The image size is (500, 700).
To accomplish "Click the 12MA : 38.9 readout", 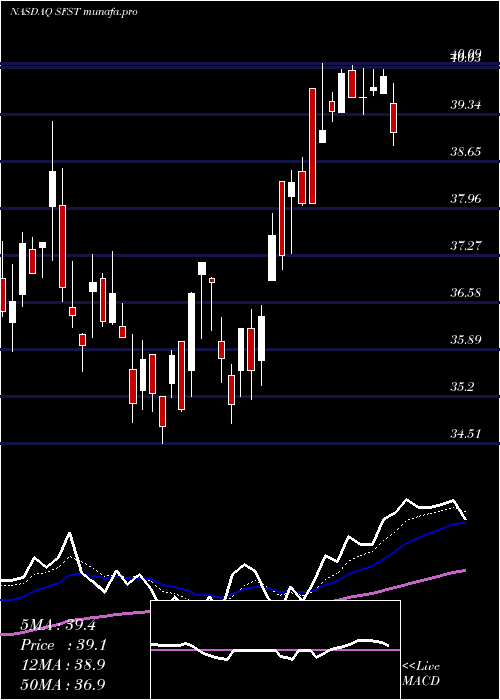I will click(63, 665).
